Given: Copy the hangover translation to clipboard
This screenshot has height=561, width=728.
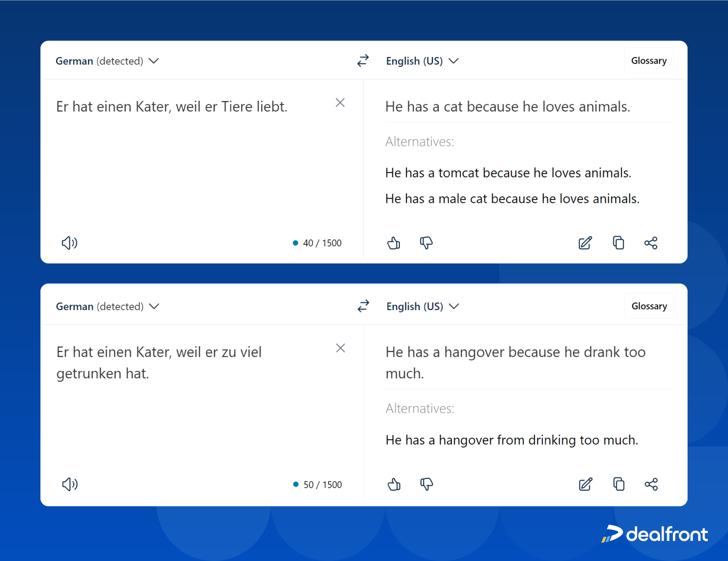Looking at the screenshot, I should [x=618, y=484].
